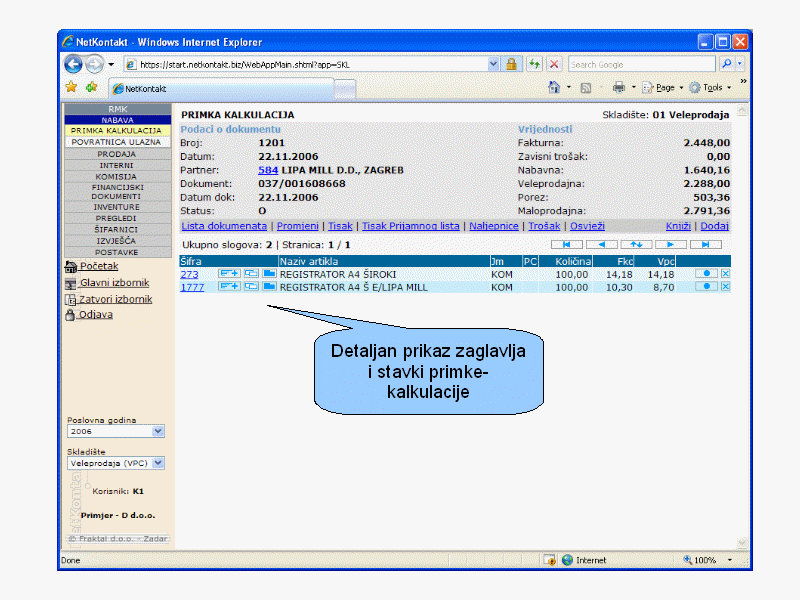
Task: Open the Lista dokumenata link
Action: (x=224, y=226)
